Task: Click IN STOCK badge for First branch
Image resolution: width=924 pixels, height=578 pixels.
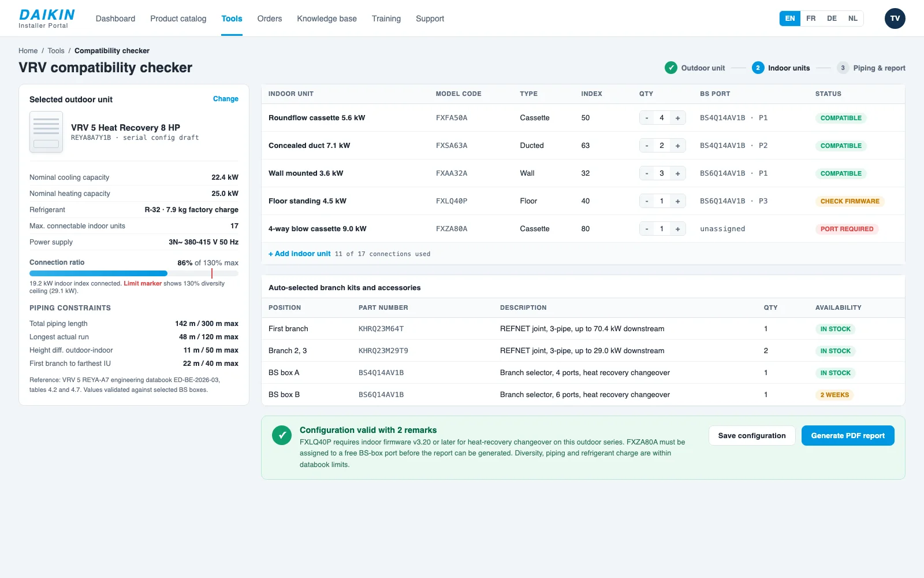Action: pyautogui.click(x=835, y=329)
